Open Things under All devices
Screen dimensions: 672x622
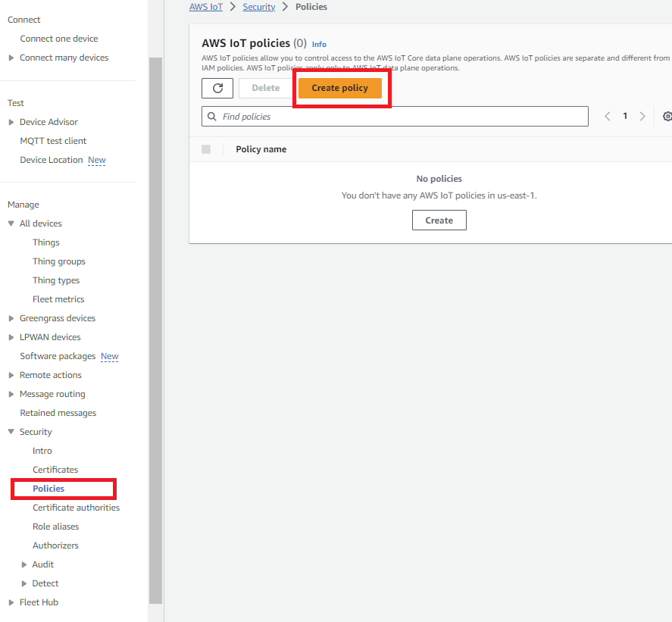coord(46,242)
